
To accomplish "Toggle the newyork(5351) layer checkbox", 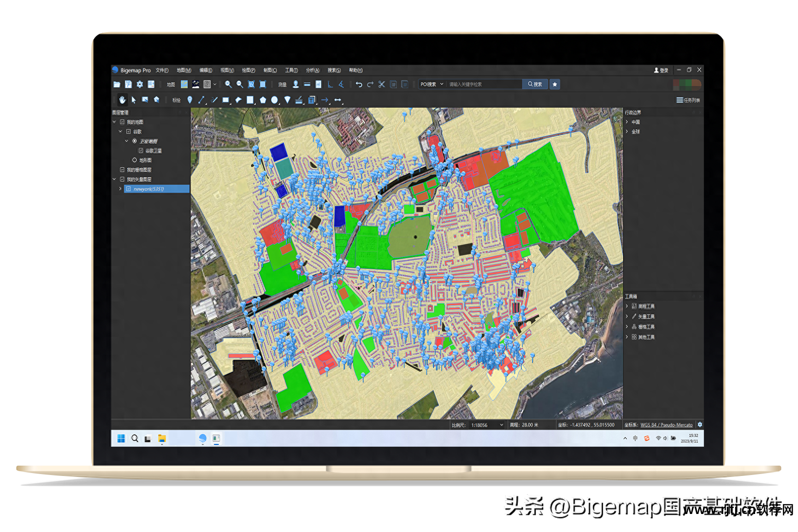I will click(x=129, y=189).
